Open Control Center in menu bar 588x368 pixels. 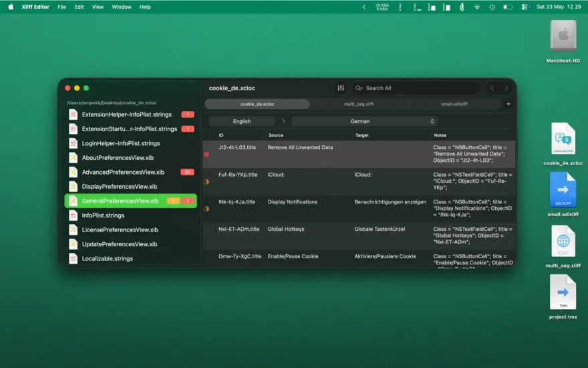[525, 7]
